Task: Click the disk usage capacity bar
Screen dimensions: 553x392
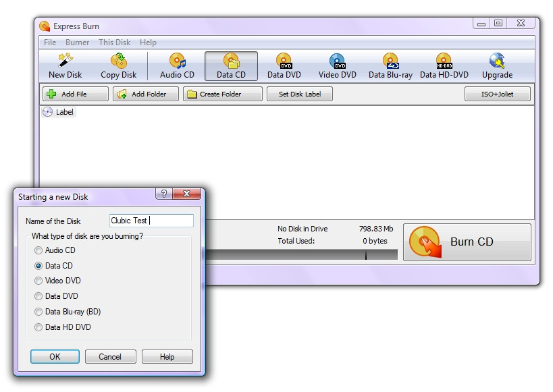Action: point(304,255)
